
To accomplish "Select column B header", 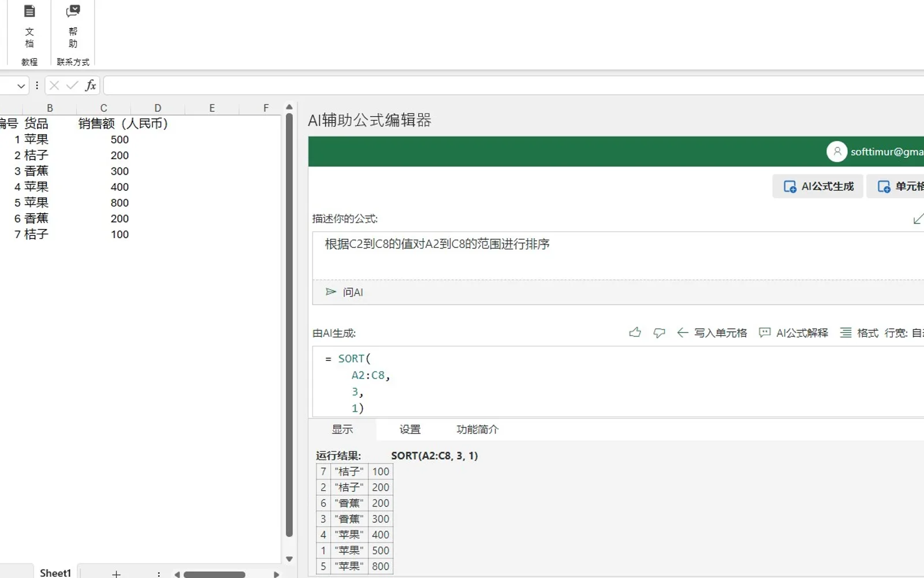I will tap(50, 108).
